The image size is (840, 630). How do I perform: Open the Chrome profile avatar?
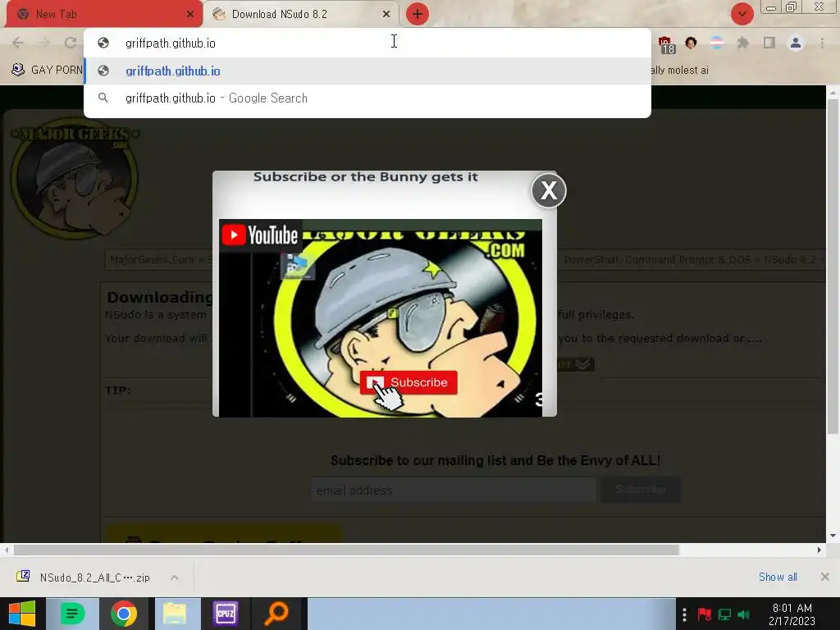click(796, 43)
